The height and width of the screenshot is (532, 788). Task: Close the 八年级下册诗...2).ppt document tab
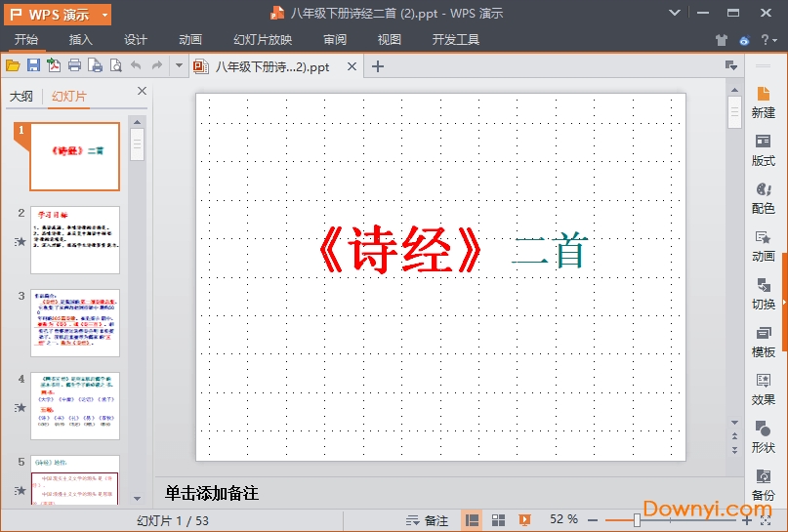352,66
